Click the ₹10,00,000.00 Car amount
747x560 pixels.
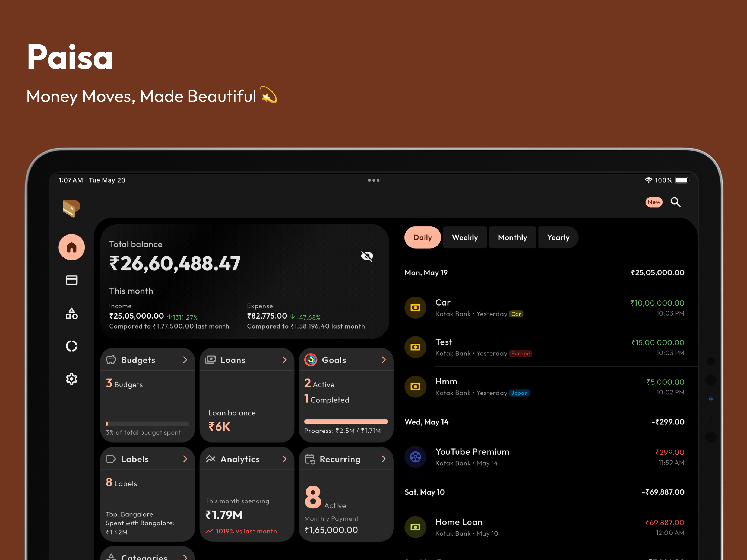click(657, 303)
